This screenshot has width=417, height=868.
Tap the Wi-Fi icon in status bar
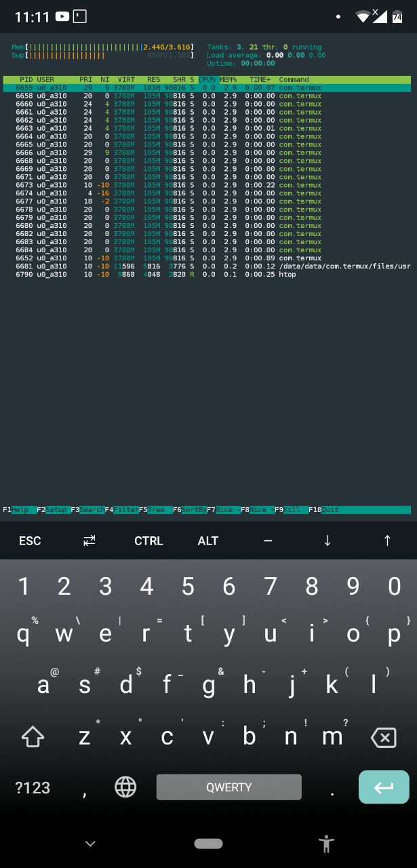(x=363, y=16)
